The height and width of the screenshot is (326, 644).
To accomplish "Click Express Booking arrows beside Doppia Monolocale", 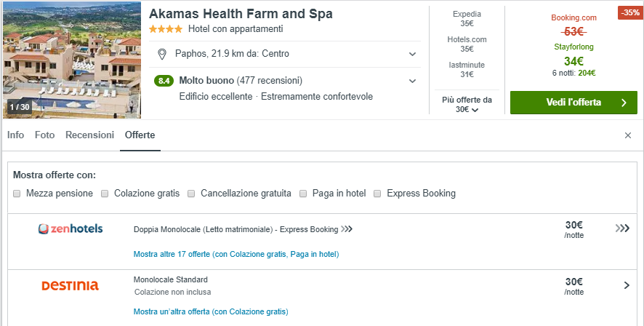I will (x=347, y=229).
